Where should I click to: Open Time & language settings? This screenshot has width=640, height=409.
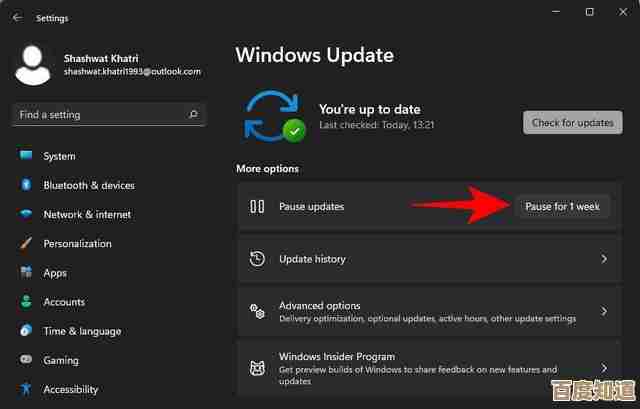[x=82, y=331]
